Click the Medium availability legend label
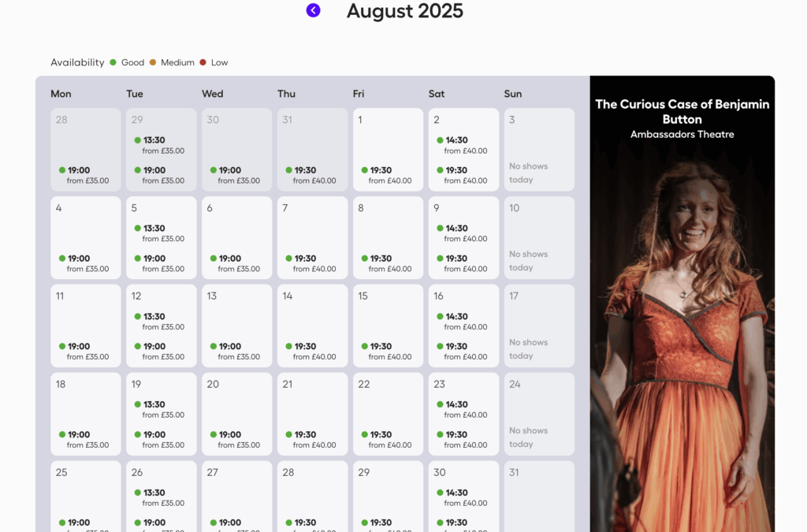807x532 pixels. point(177,62)
